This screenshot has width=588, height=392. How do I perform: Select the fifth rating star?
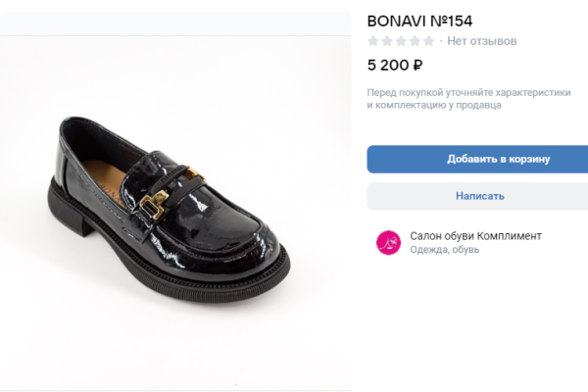(x=428, y=41)
